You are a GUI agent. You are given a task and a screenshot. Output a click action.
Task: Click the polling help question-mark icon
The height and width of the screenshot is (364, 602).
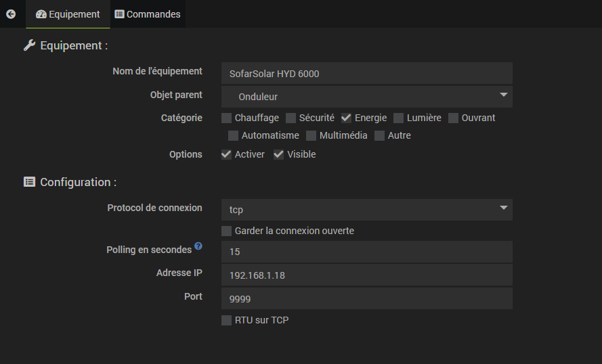pyautogui.click(x=198, y=246)
